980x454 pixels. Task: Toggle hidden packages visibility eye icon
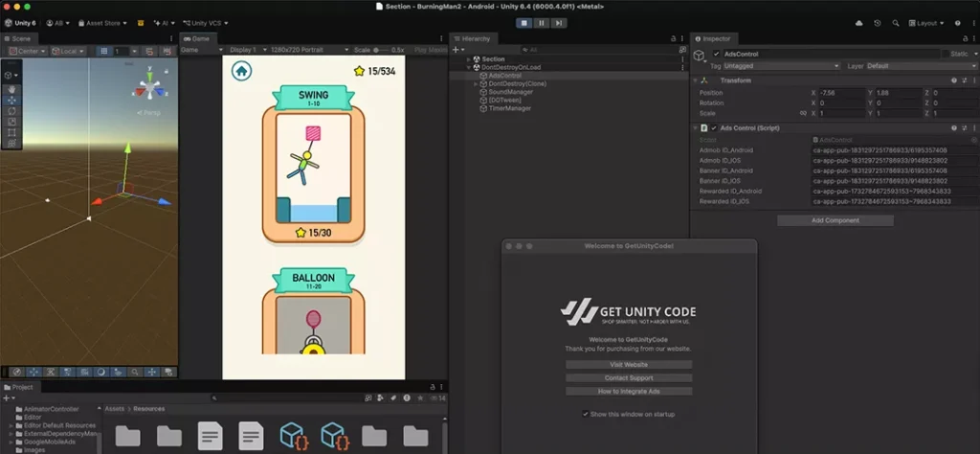[434, 397]
